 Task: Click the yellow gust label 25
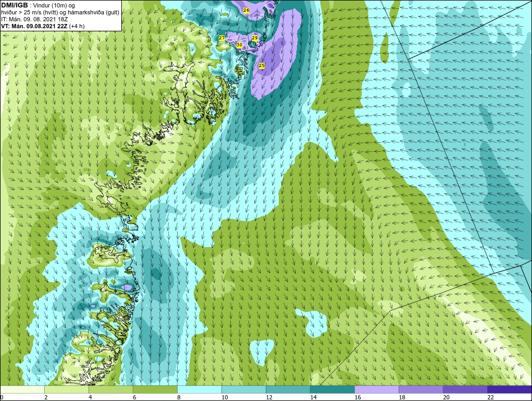click(262, 66)
